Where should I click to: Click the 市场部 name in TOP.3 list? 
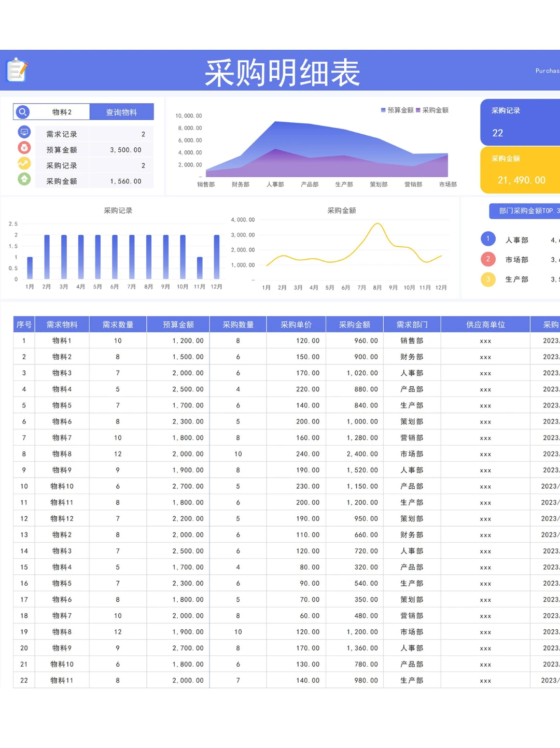516,260
